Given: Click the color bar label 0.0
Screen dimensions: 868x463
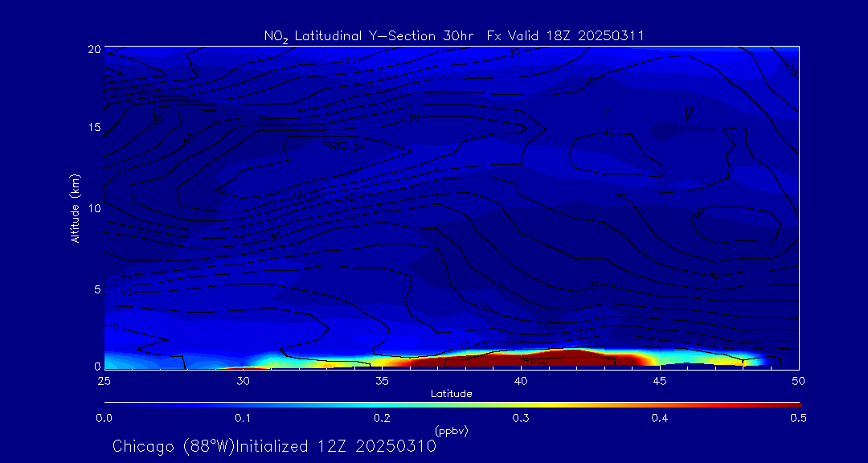Looking at the screenshot, I should tap(104, 418).
